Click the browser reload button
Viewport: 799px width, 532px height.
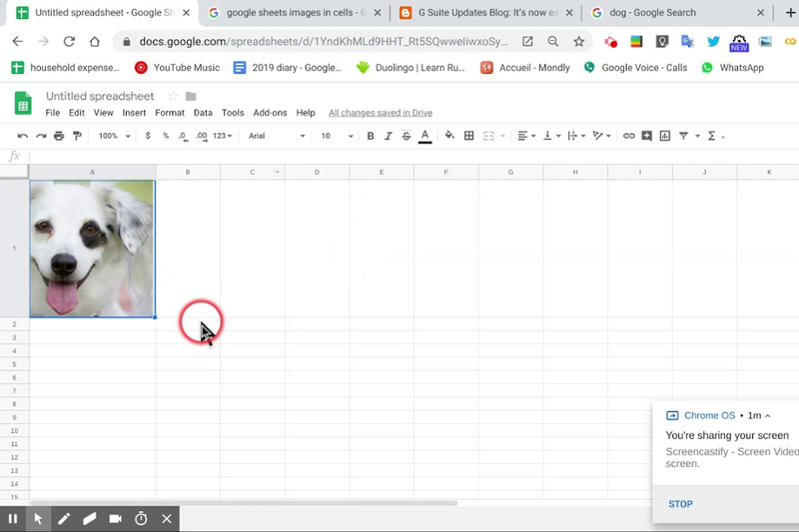[x=69, y=41]
